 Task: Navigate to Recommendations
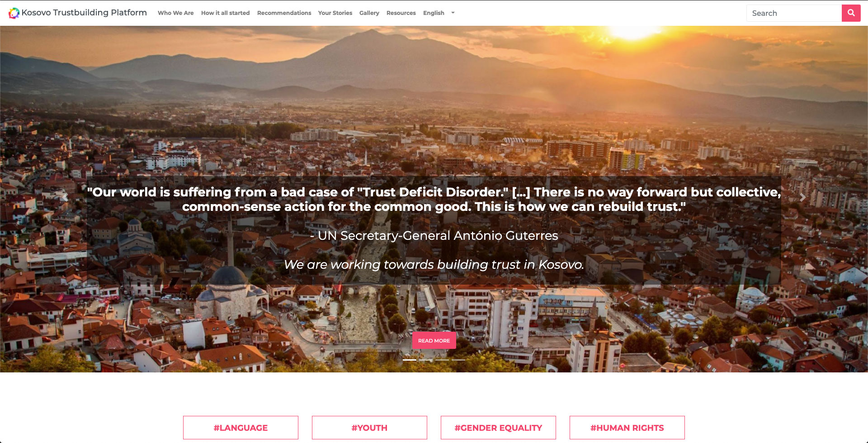pyautogui.click(x=284, y=13)
